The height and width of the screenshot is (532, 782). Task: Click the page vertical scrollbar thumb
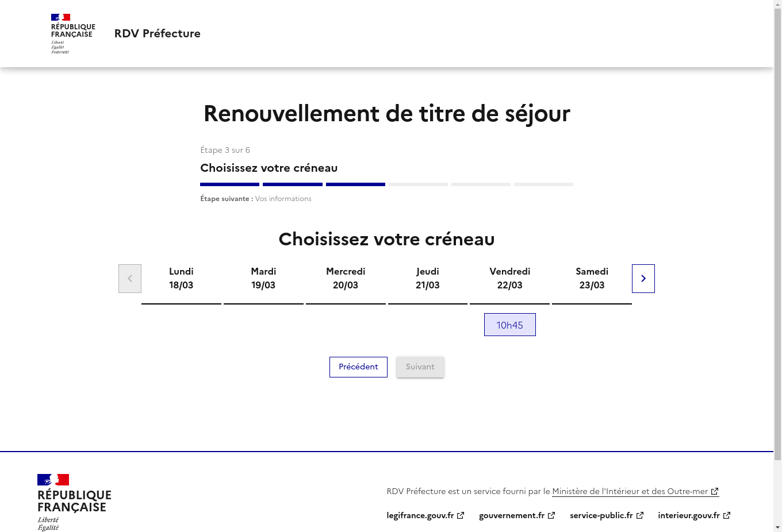[x=777, y=234]
